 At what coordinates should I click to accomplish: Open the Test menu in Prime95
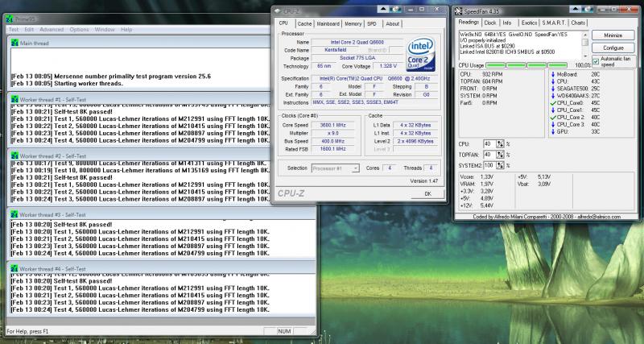pos(14,30)
